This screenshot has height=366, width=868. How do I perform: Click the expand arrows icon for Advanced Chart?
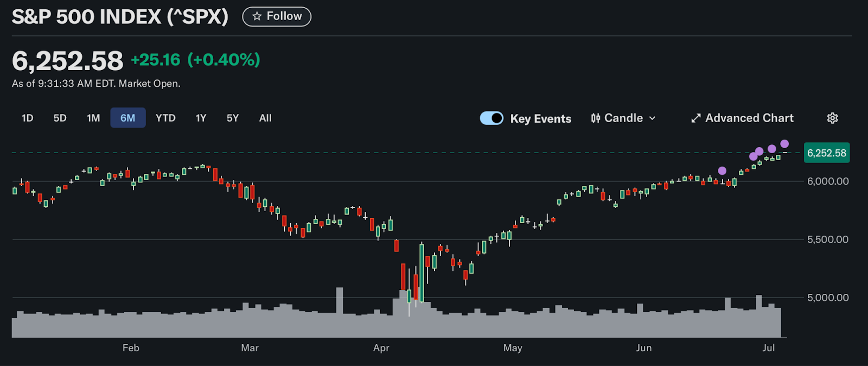(x=696, y=118)
